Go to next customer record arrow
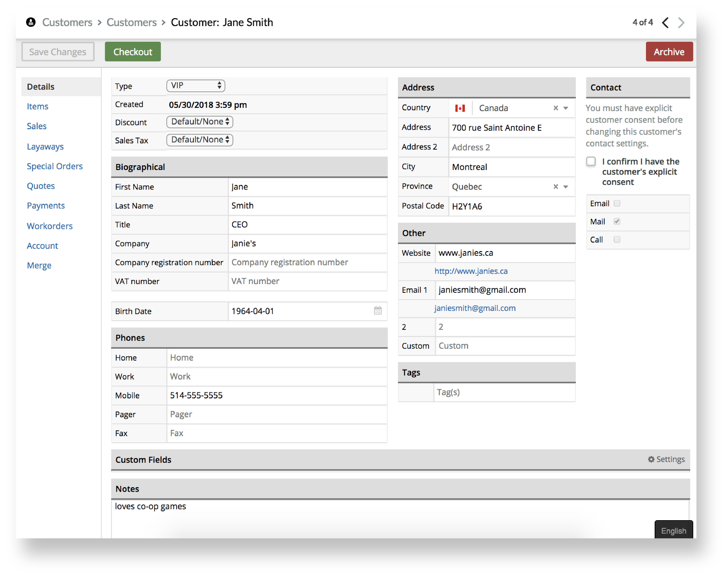 click(x=681, y=23)
